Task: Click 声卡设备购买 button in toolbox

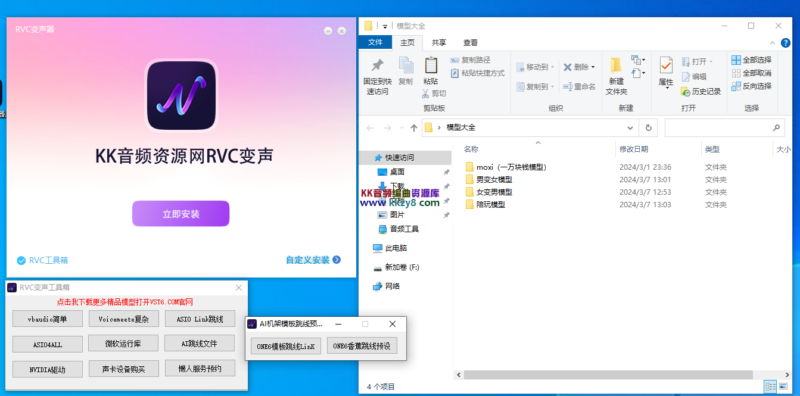Action: pos(123,368)
